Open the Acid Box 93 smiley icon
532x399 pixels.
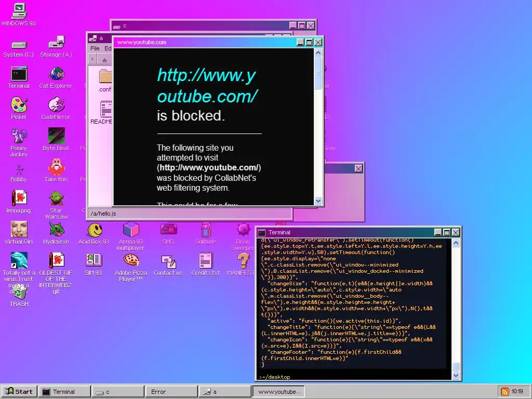[94, 233]
